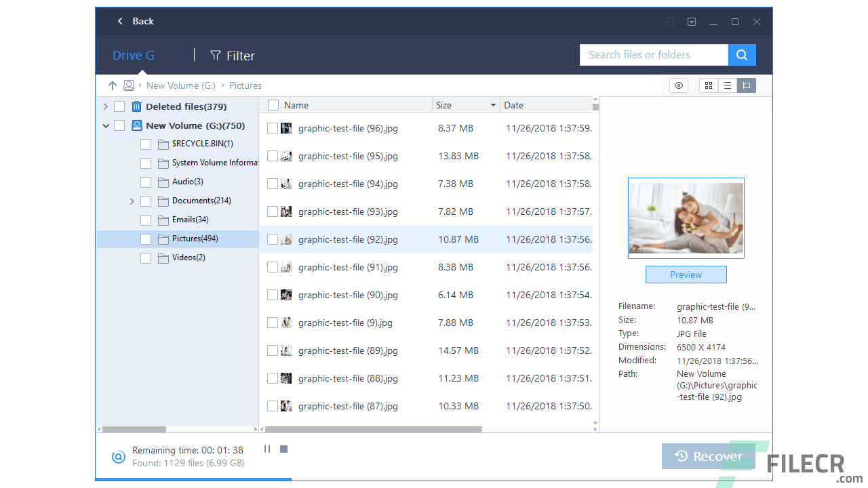The width and height of the screenshot is (868, 488).
Task: Pause the ongoing scan
Action: point(267,449)
